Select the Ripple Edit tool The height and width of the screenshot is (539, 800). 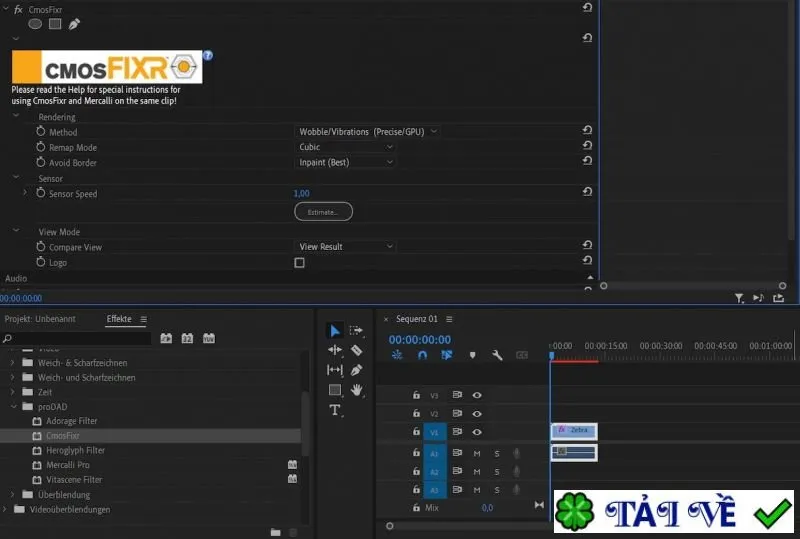(335, 350)
